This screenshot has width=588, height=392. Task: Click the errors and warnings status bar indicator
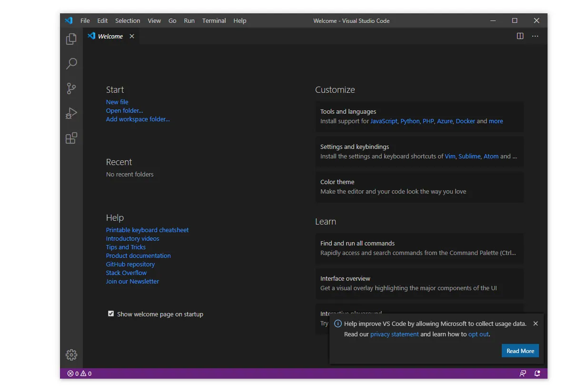[79, 373]
